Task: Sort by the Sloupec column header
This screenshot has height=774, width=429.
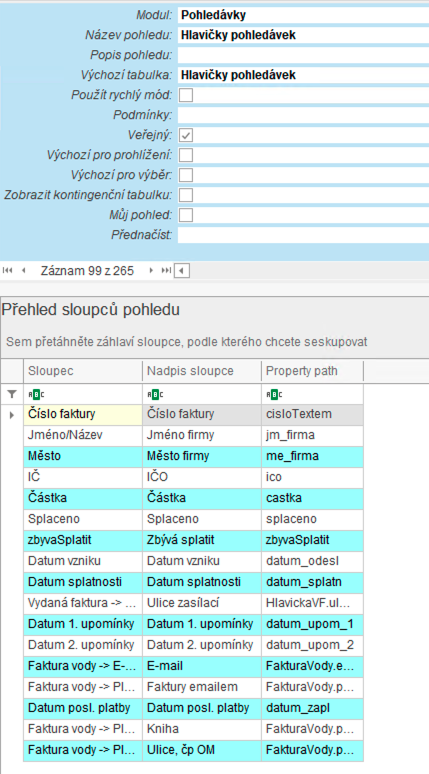Action: tap(82, 371)
